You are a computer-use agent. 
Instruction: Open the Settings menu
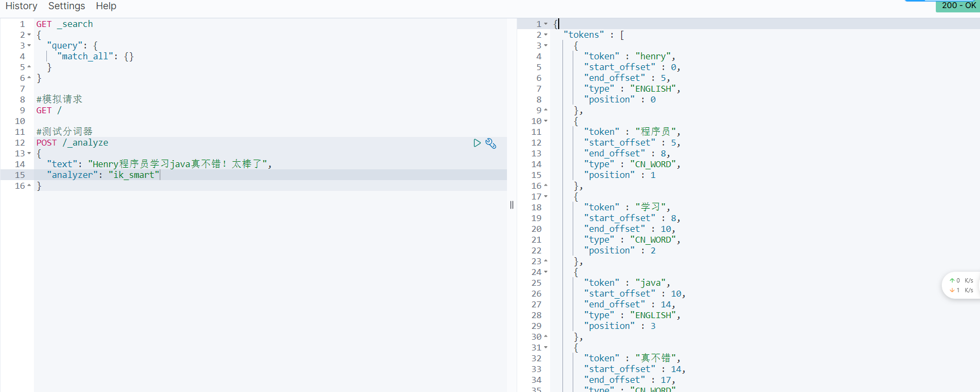(x=67, y=6)
